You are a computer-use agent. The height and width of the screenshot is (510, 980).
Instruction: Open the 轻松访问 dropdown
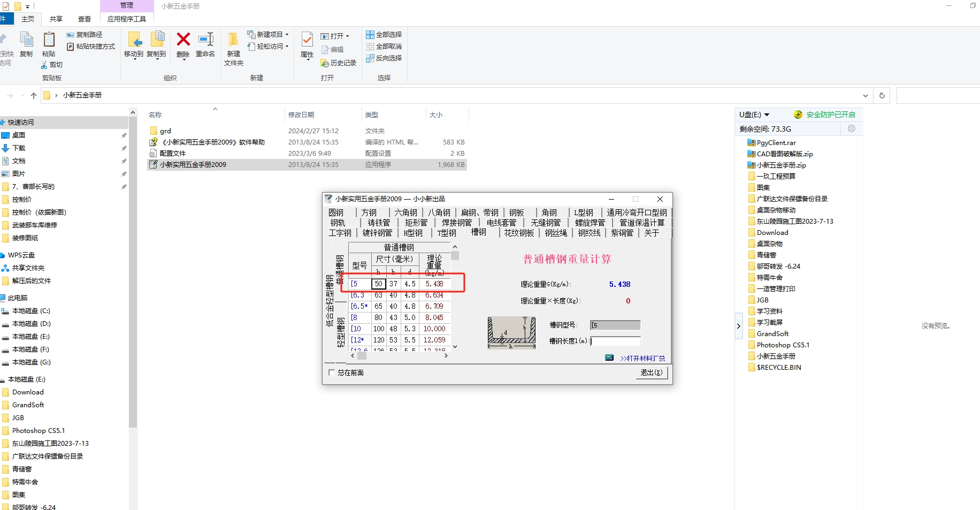268,47
